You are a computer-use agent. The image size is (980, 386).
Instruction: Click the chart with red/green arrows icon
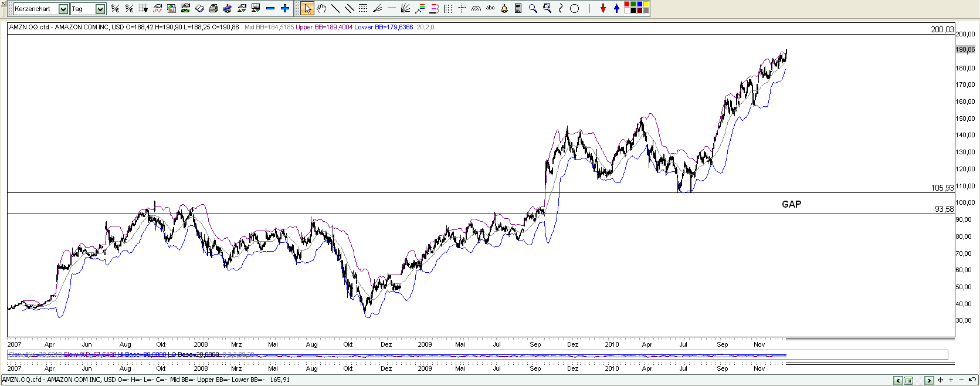point(241,8)
